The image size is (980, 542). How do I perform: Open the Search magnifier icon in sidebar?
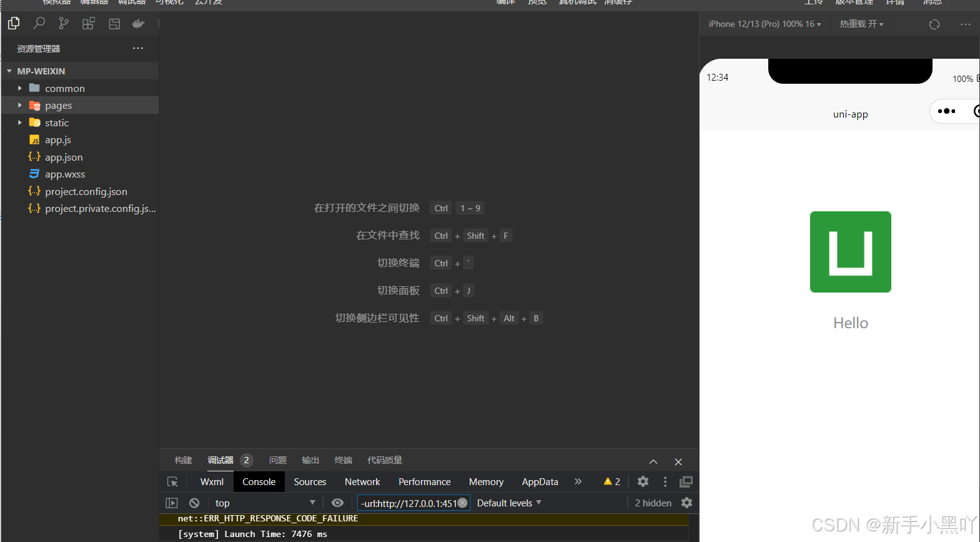coord(39,24)
